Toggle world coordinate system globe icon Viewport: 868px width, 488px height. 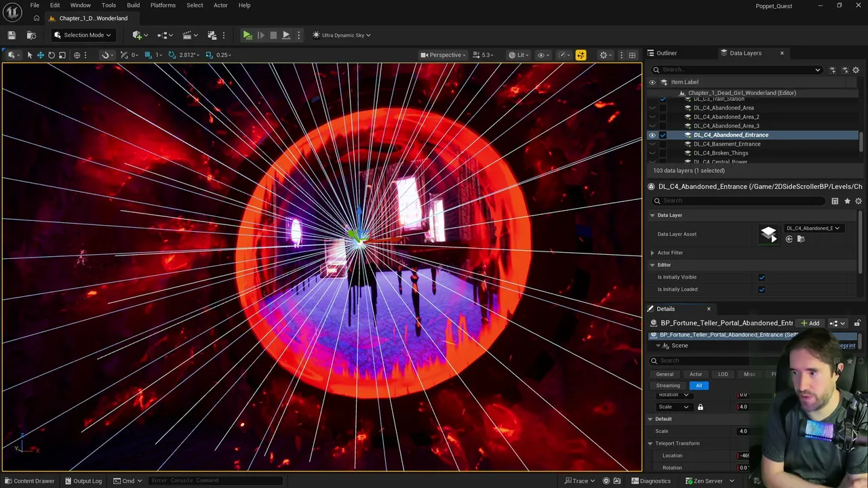(x=77, y=55)
